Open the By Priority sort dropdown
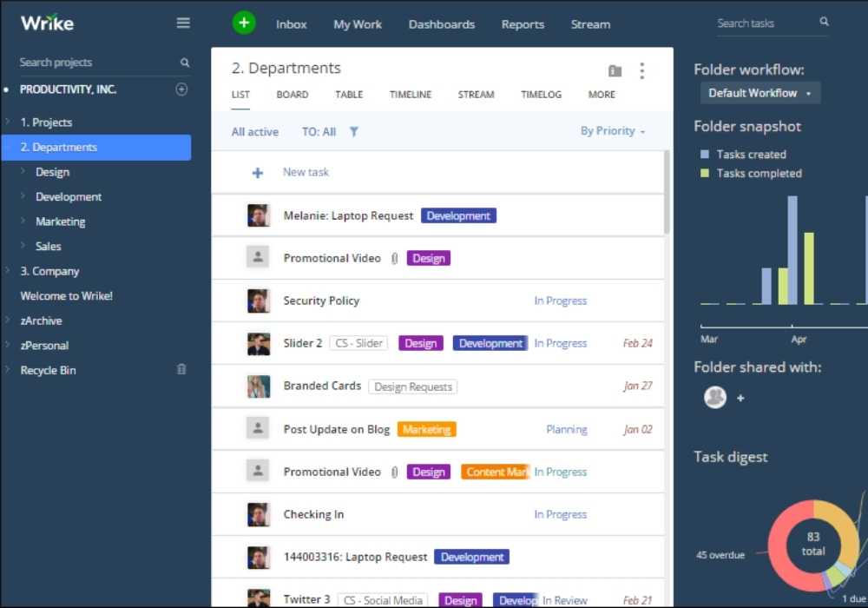This screenshot has height=608, width=868. [613, 131]
